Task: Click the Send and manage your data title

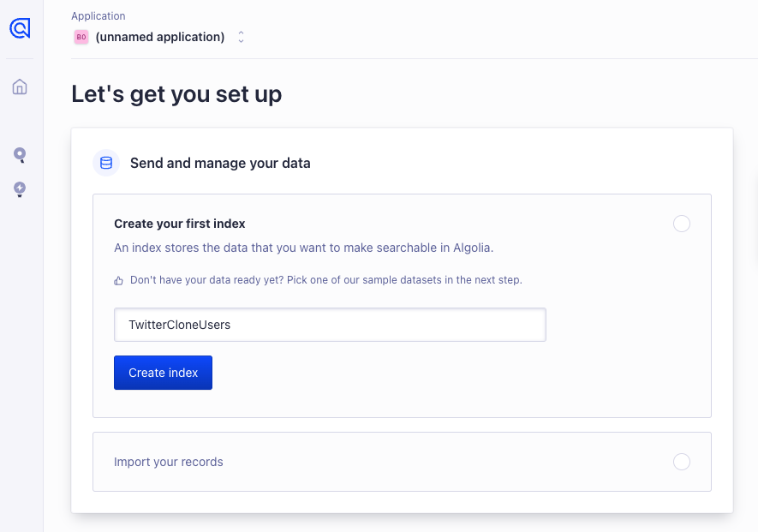Action: click(x=220, y=163)
